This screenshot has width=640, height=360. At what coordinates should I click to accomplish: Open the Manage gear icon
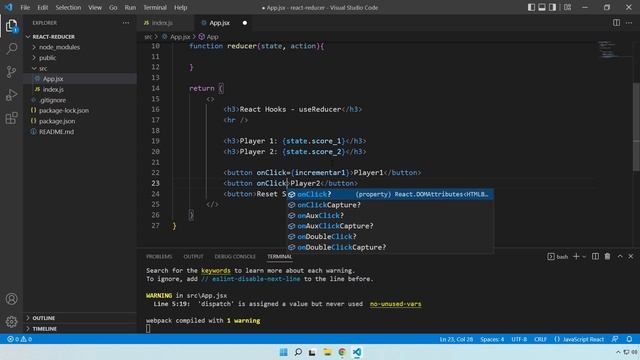11,322
